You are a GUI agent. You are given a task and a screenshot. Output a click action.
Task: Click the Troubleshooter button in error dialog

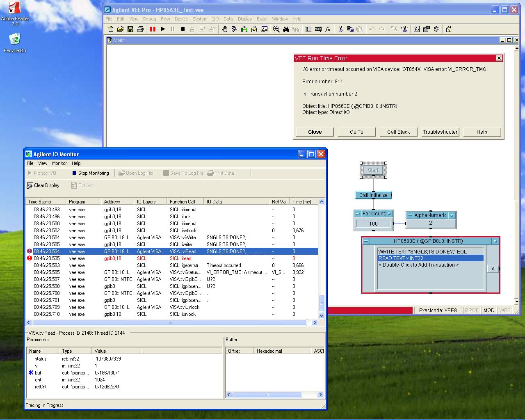440,132
